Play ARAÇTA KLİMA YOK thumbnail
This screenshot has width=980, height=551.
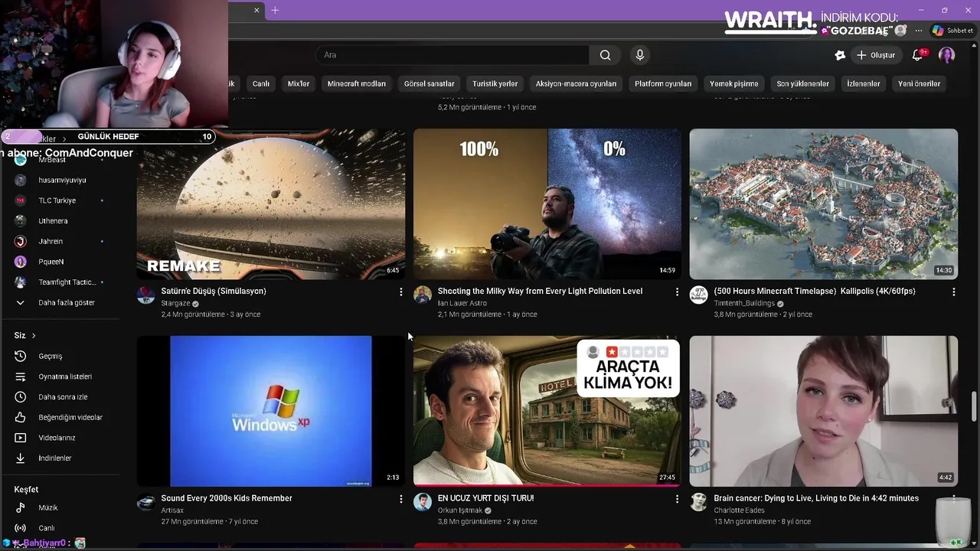(x=547, y=411)
